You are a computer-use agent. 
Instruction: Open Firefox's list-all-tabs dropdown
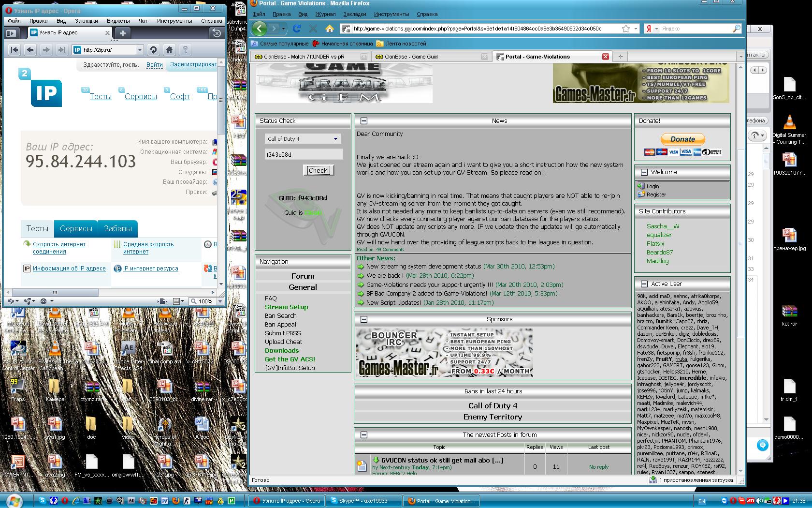click(740, 57)
